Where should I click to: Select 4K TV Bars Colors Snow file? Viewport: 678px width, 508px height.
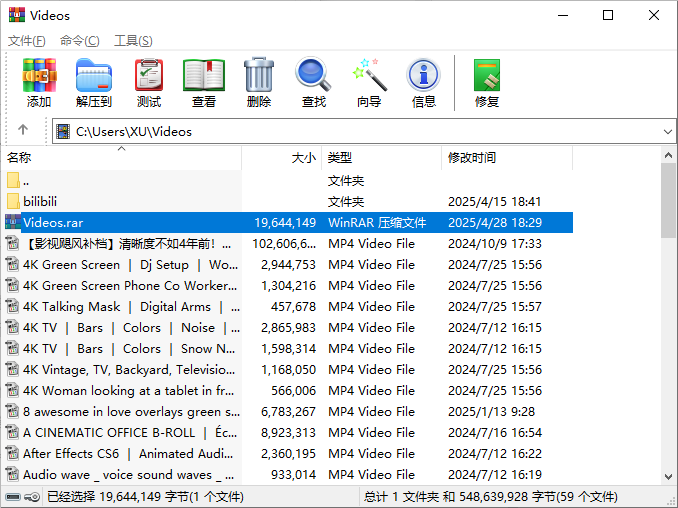(x=287, y=348)
